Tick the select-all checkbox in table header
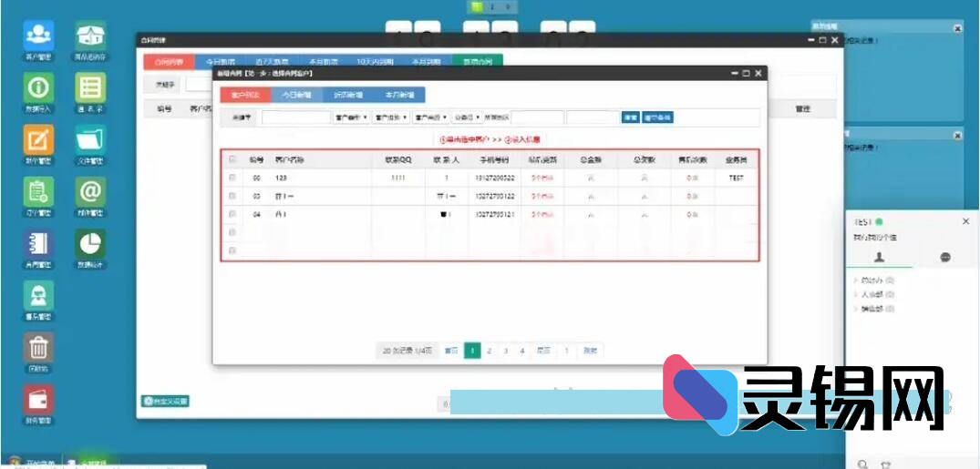 click(232, 159)
